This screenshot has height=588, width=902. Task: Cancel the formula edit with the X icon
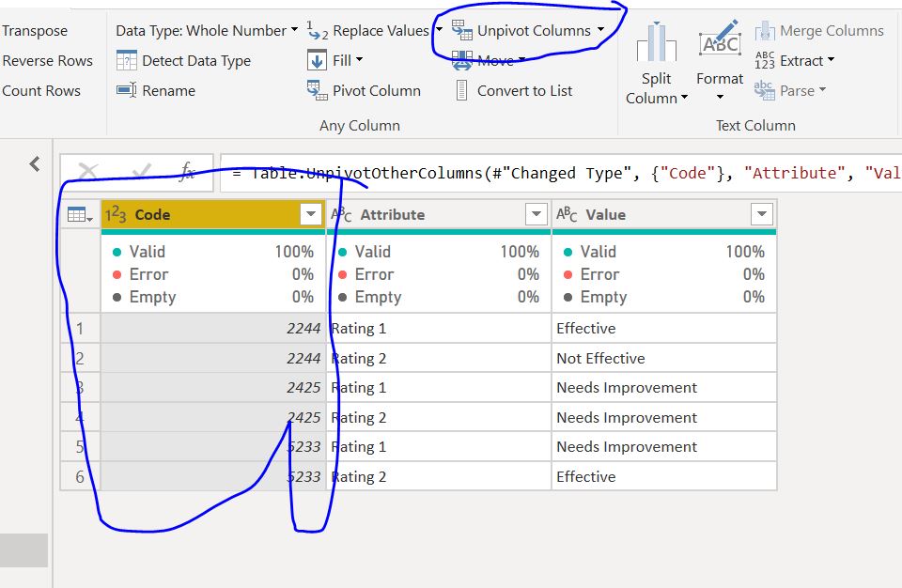coord(88,172)
